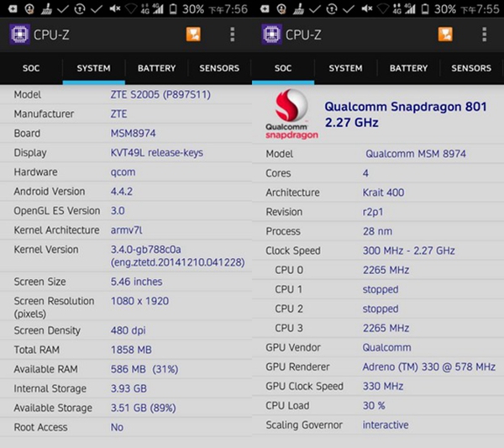Tap the battery status icon beside 7:55
The width and height of the screenshot is (504, 448).
(x=425, y=9)
